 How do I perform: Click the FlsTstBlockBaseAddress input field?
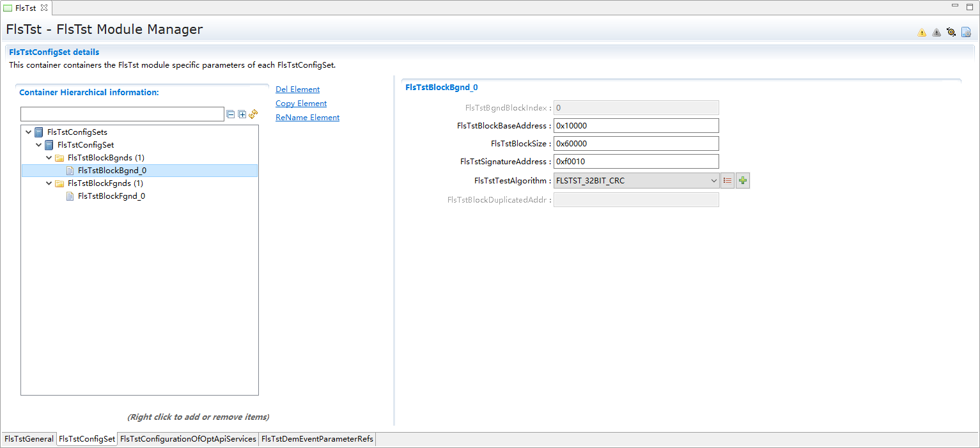pos(636,126)
